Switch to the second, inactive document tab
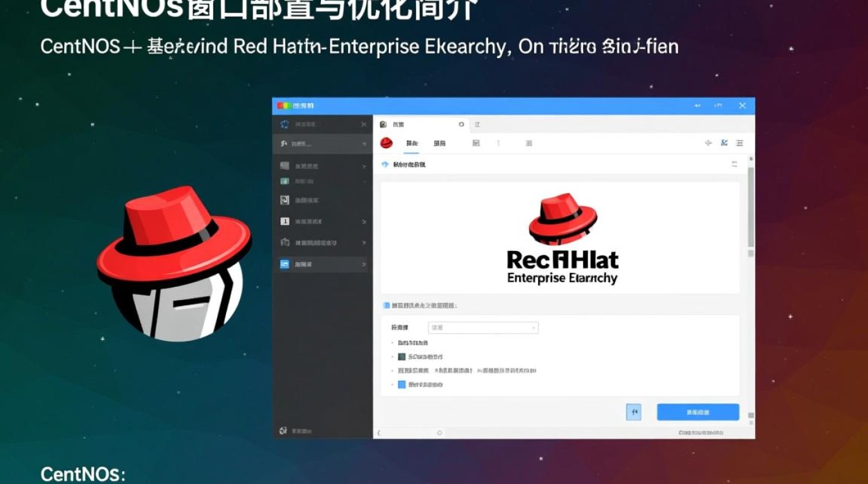The width and height of the screenshot is (868, 484). (477, 125)
